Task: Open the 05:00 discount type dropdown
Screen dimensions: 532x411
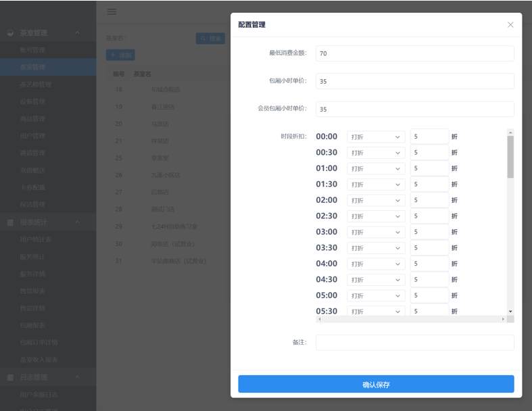Action: coord(376,295)
